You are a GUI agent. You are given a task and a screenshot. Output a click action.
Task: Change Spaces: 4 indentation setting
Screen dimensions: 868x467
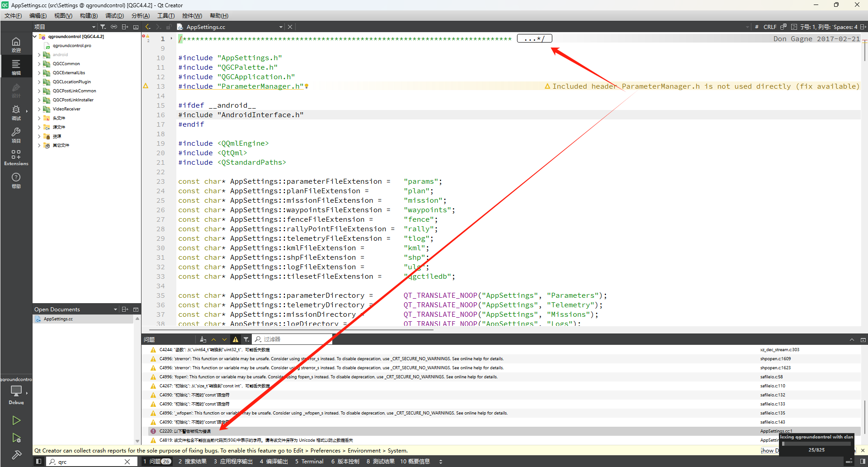(845, 27)
